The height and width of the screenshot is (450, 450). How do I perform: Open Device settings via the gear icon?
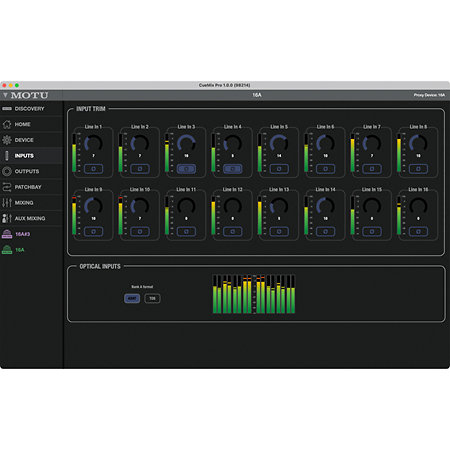[x=7, y=140]
